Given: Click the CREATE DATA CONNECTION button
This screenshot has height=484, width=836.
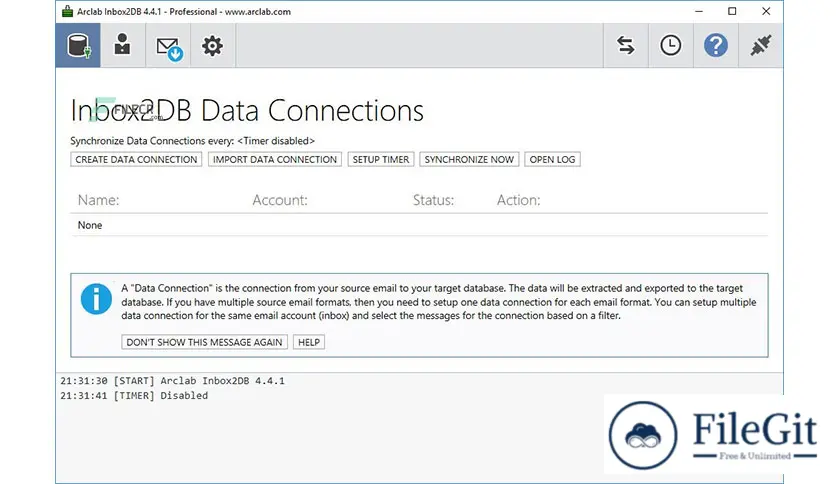Looking at the screenshot, I should [136, 159].
